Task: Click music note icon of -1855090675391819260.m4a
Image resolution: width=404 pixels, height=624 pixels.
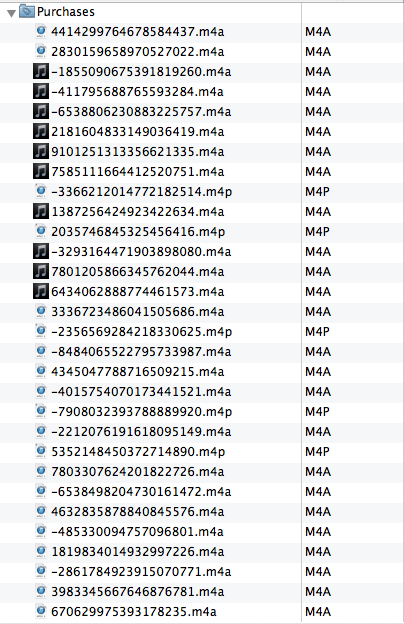Action: click(41, 72)
